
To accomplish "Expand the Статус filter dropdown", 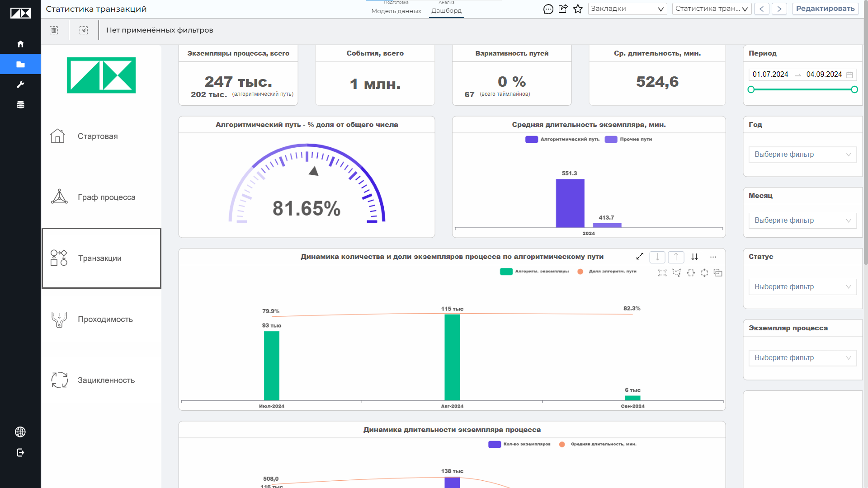I will (x=802, y=287).
